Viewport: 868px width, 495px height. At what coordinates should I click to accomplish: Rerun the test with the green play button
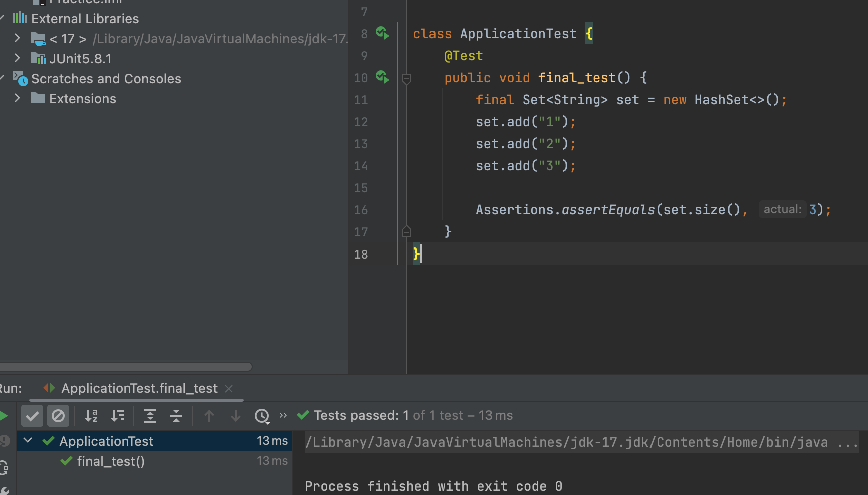(x=4, y=416)
